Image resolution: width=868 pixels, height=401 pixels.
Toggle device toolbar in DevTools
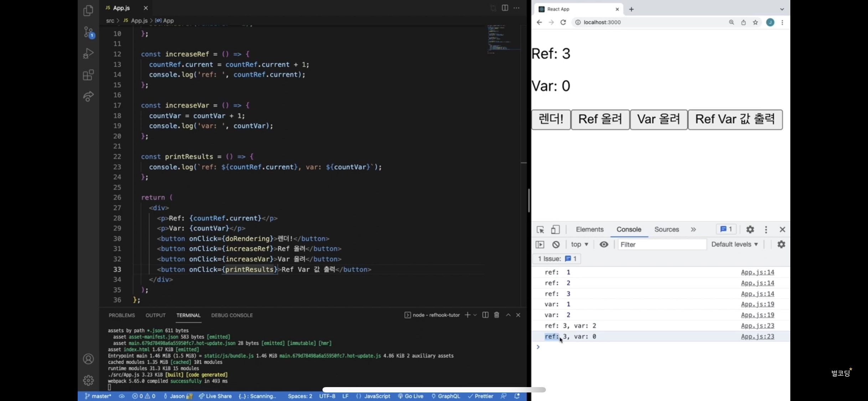coord(555,230)
